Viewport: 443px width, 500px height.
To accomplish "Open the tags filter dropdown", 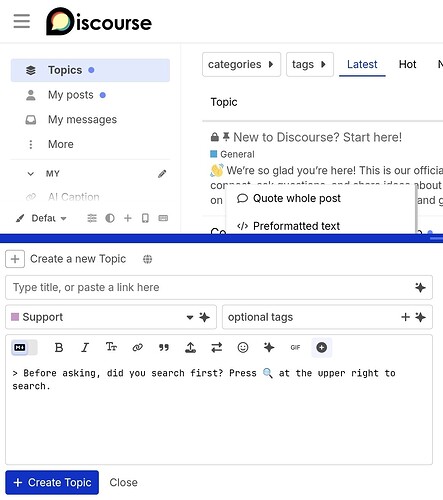I will 310,64.
